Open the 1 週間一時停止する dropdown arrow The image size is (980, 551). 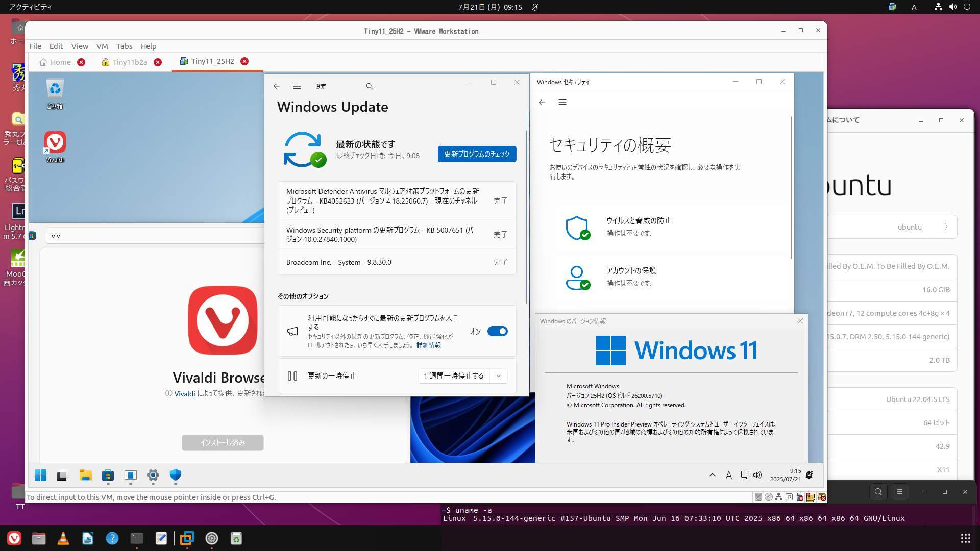[x=499, y=376]
